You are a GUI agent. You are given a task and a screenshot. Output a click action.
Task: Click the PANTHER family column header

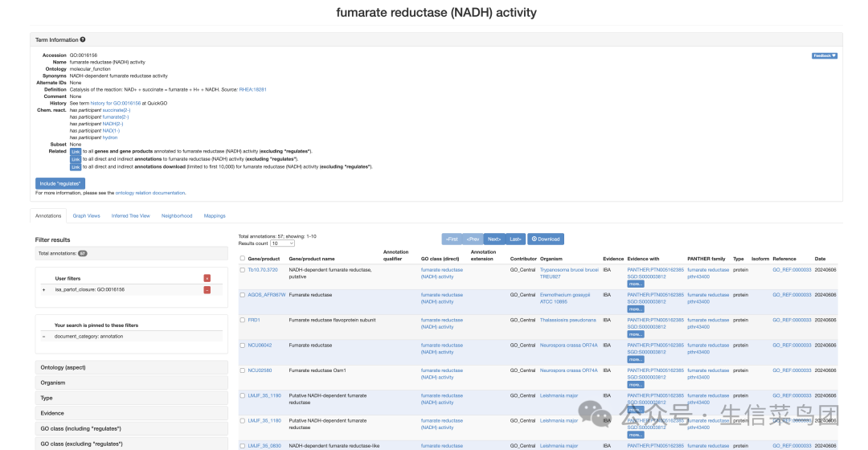[706, 259]
